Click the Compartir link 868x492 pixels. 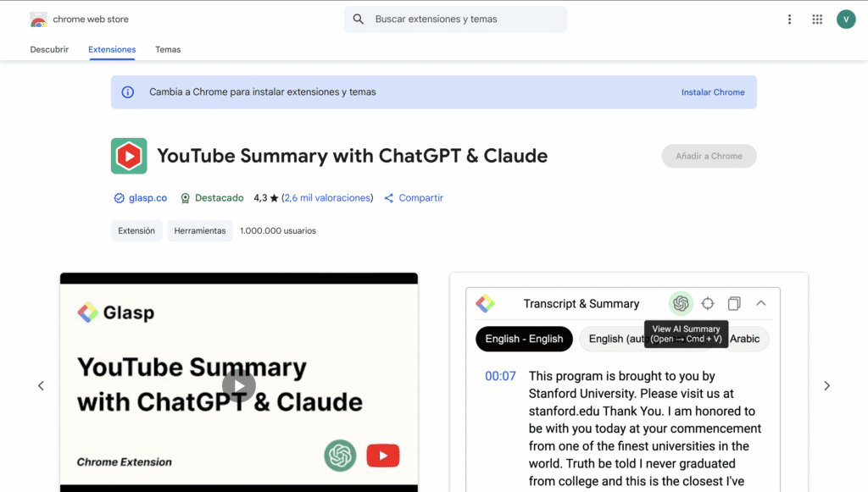pos(420,198)
